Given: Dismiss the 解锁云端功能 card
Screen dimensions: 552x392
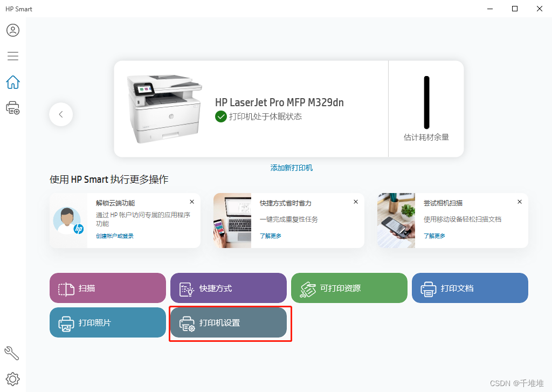Looking at the screenshot, I should 192,202.
